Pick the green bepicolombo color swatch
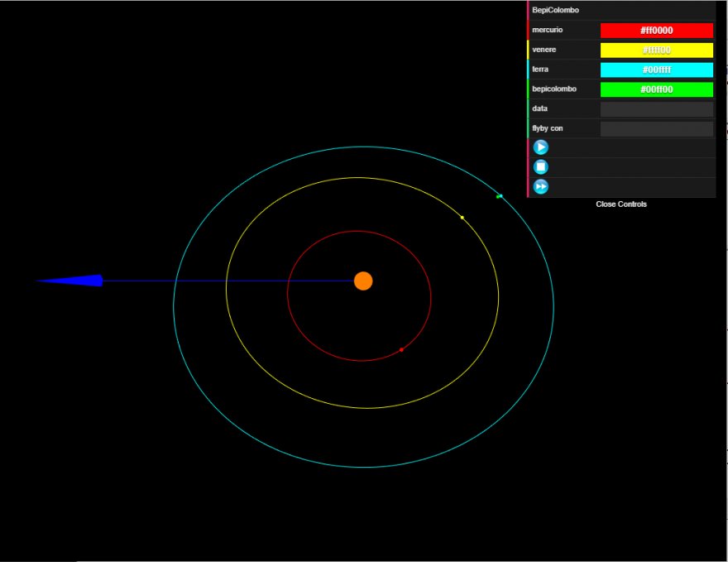Viewport: 728px width, 562px height. (x=656, y=89)
